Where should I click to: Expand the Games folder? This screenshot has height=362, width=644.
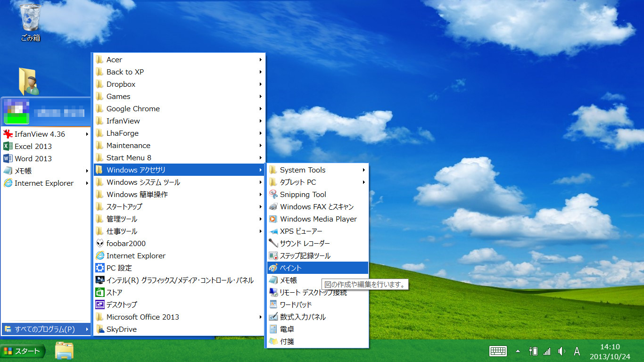[179, 96]
